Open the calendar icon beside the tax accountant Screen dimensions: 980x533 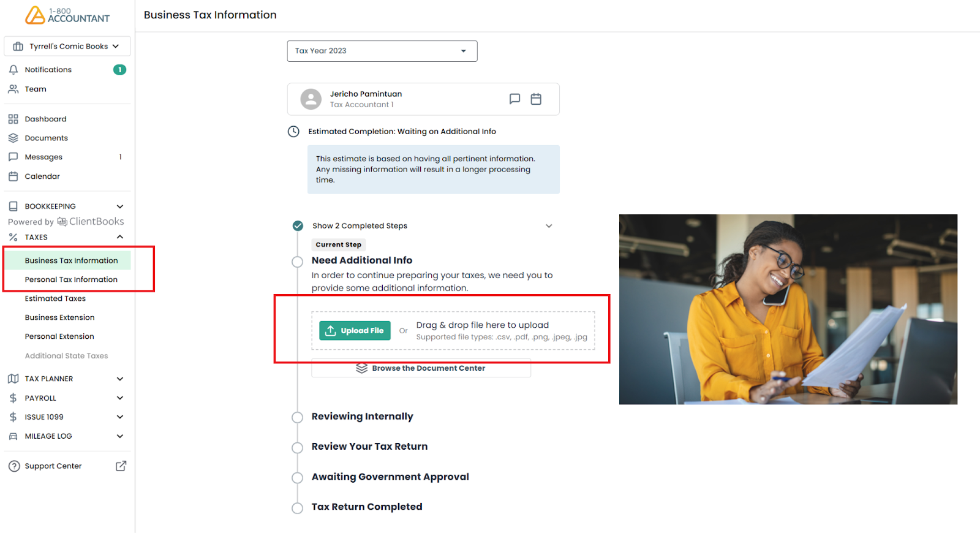(x=536, y=99)
